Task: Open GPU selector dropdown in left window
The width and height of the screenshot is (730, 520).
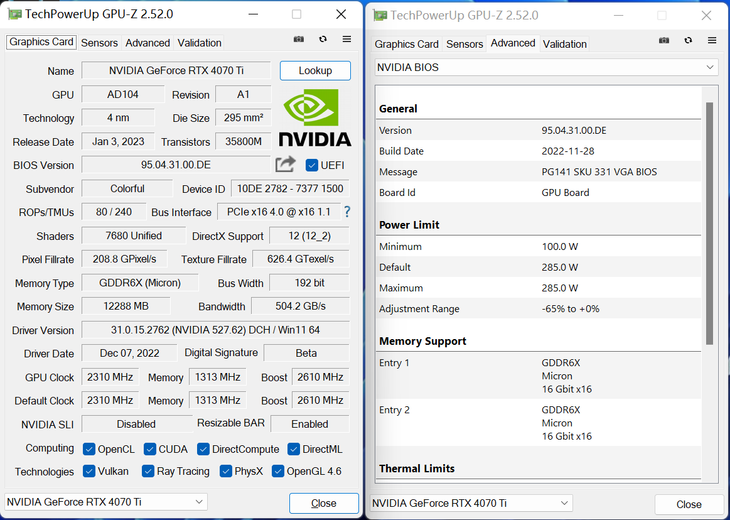Action: point(106,502)
